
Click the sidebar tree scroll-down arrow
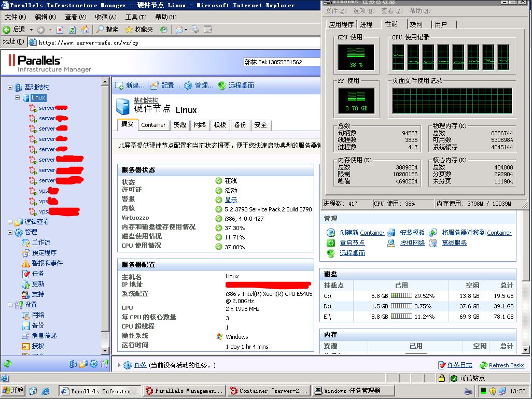click(105, 350)
